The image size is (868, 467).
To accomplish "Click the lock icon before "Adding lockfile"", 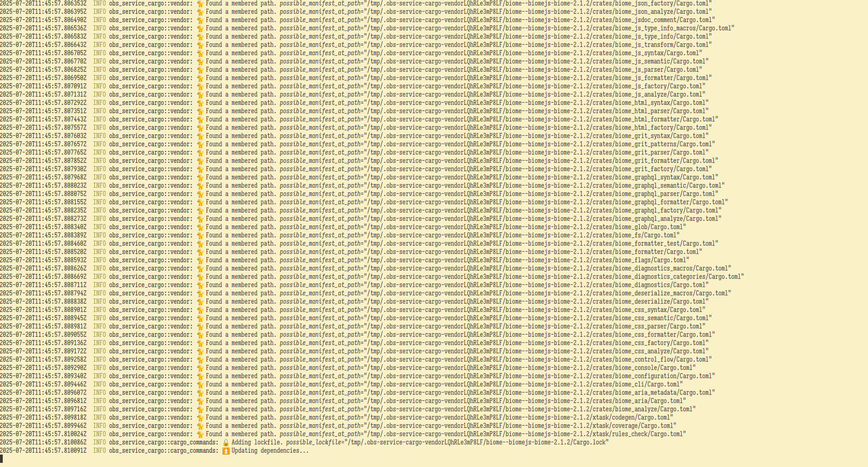I will [226, 442].
